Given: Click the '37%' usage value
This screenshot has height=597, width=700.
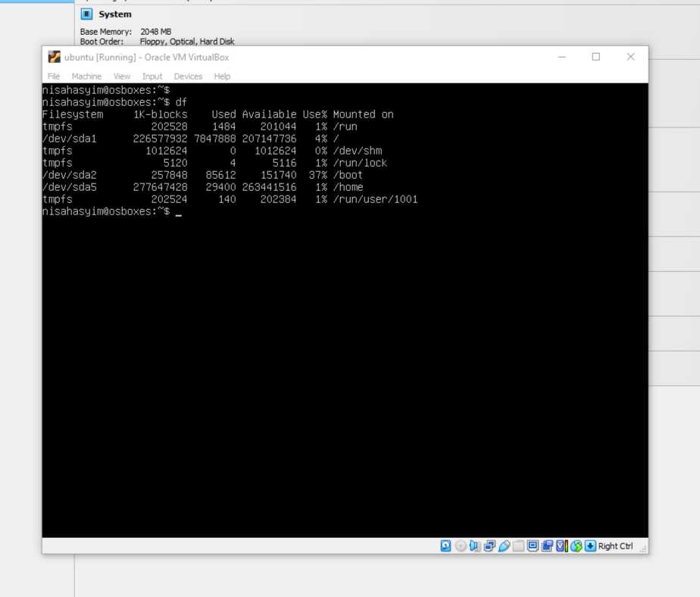Looking at the screenshot, I should (318, 175).
